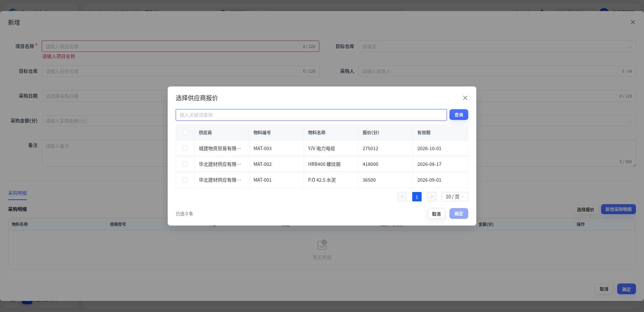Click the 采购金额(分) input field

(x=105, y=121)
